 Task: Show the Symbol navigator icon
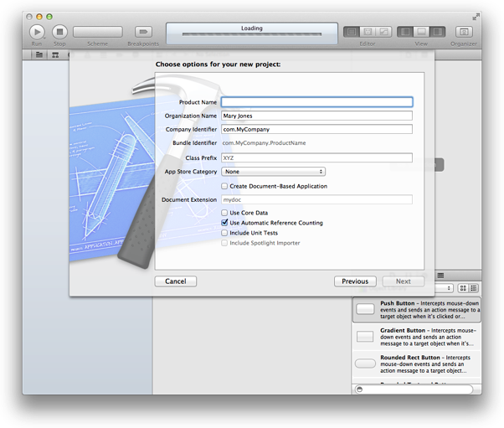pyautogui.click(x=55, y=55)
